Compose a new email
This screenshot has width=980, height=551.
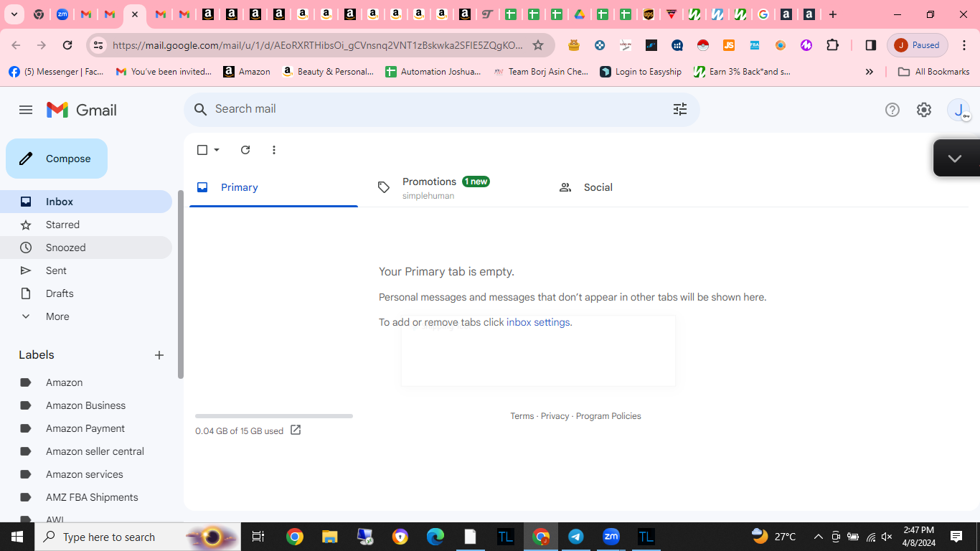coord(57,159)
